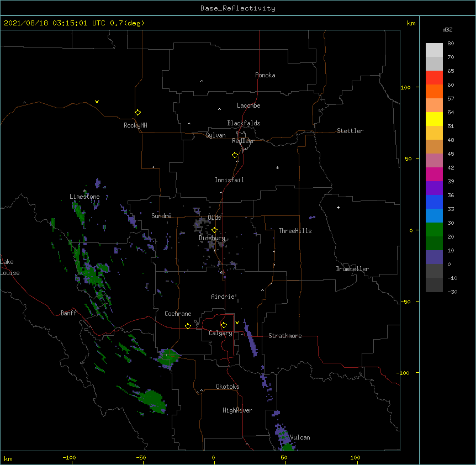Select the bright yellow legend swatch
The width and height of the screenshot is (476, 465).
click(434, 119)
